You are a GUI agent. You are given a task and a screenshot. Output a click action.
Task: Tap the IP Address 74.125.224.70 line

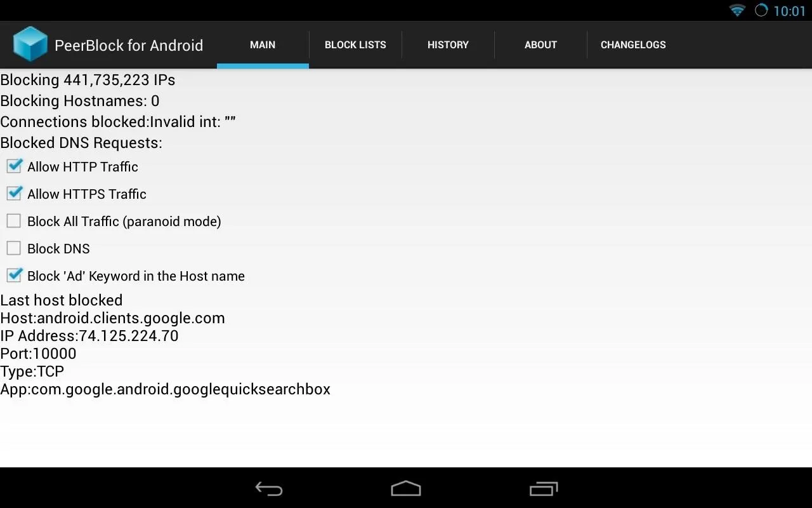coord(89,336)
